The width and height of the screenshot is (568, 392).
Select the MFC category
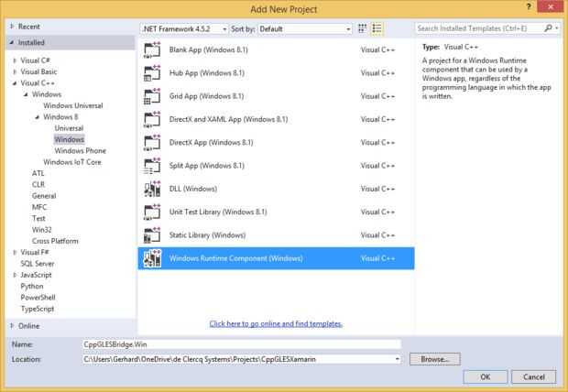coord(39,207)
